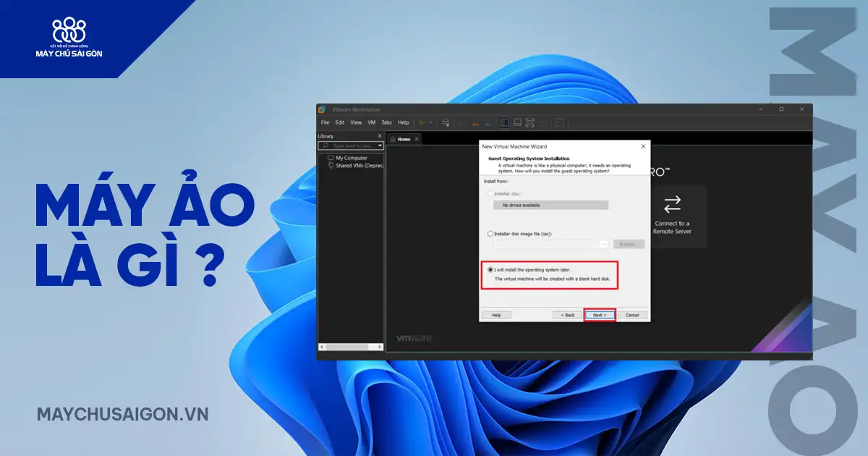Click the VMware Workstation title bar logo
Screen dimensions: 868x456
322,109
